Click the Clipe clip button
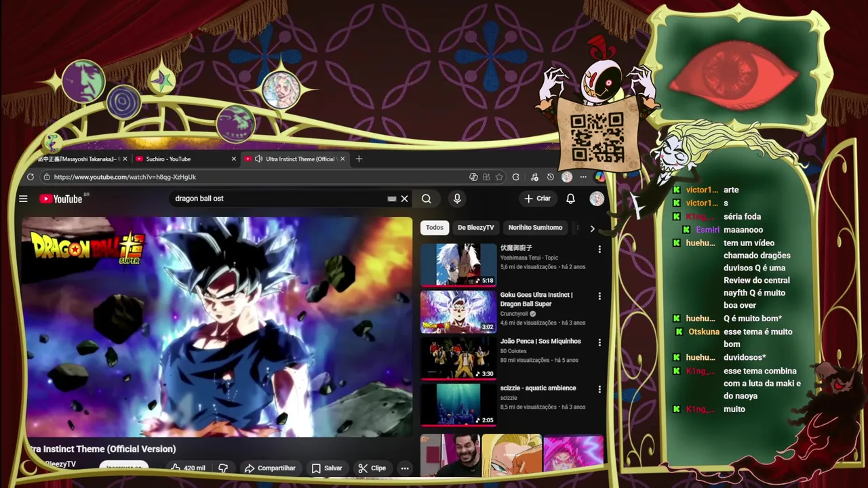Viewport: 868px width, 488px height. pos(372,468)
